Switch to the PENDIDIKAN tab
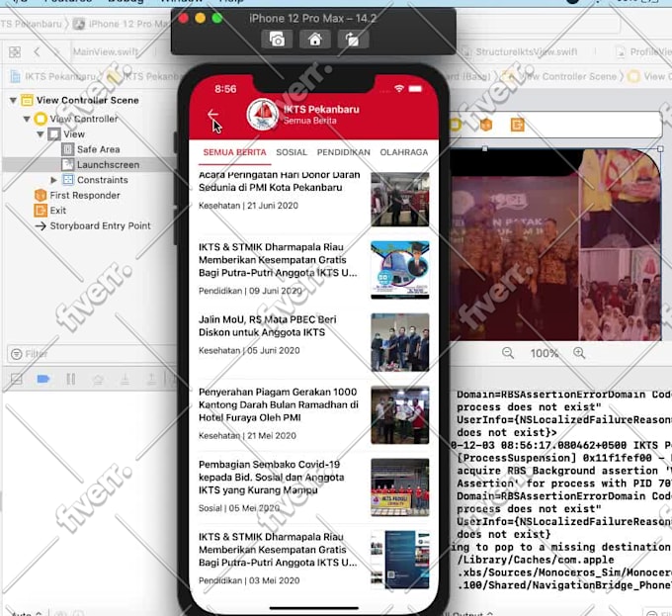Viewport: 672px width, 616px height. coord(343,152)
